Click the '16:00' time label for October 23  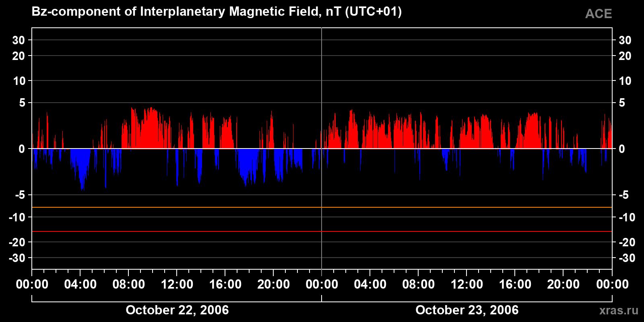tap(515, 284)
